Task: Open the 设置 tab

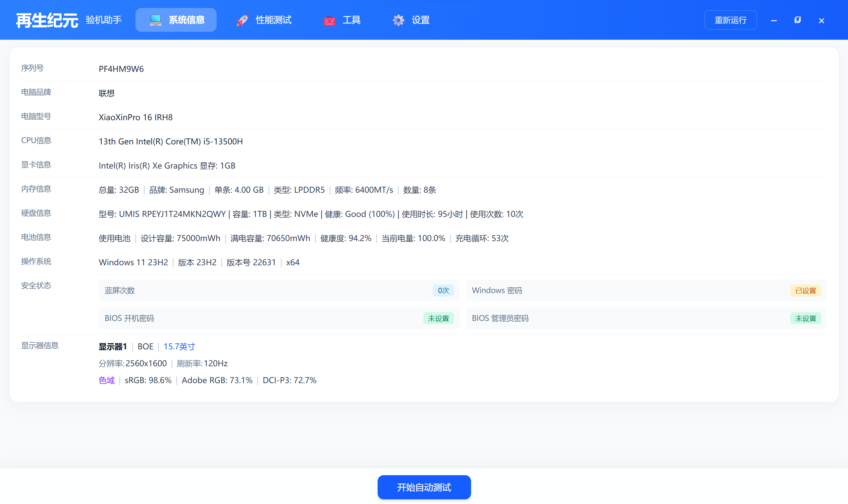Action: [411, 20]
